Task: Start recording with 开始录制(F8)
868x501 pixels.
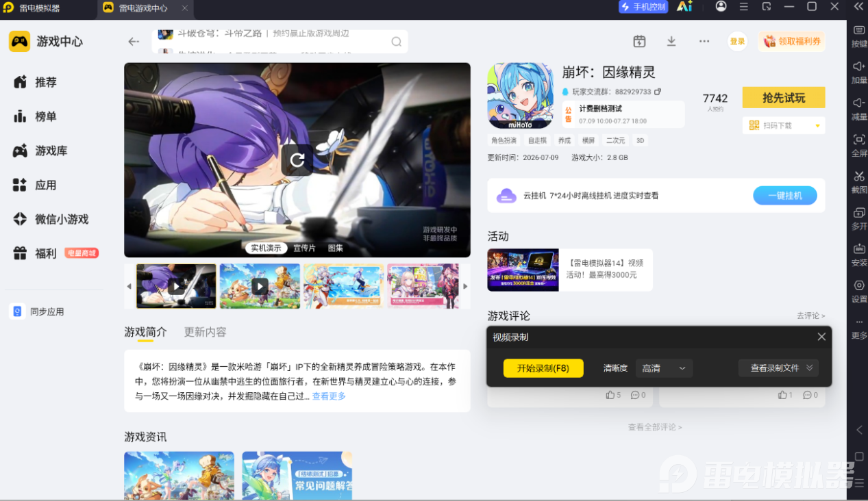Action: pyautogui.click(x=543, y=368)
